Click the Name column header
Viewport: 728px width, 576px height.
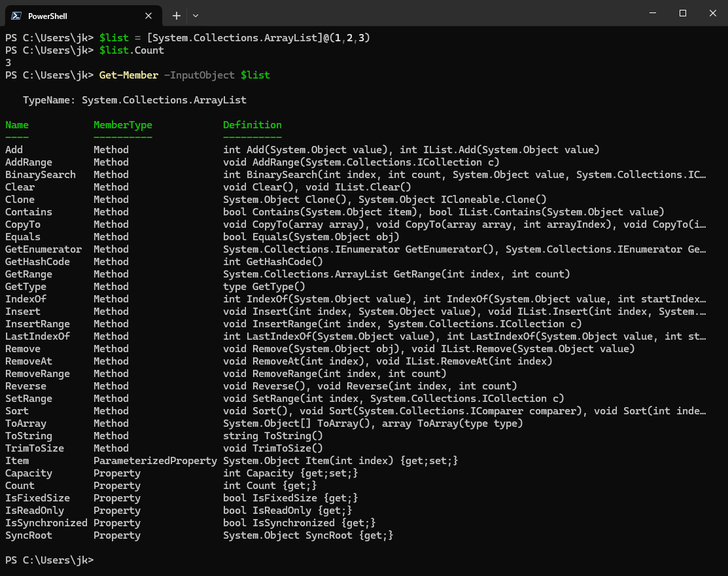click(x=17, y=125)
